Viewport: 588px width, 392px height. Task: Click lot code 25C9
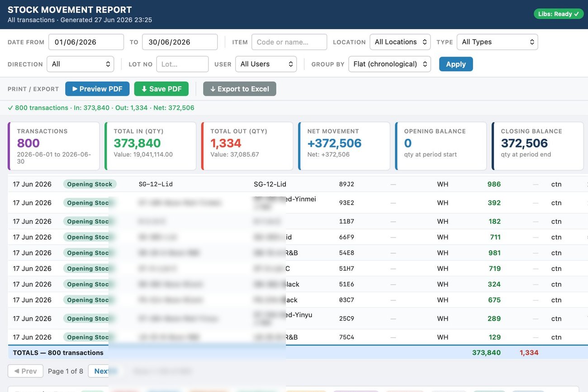click(346, 319)
